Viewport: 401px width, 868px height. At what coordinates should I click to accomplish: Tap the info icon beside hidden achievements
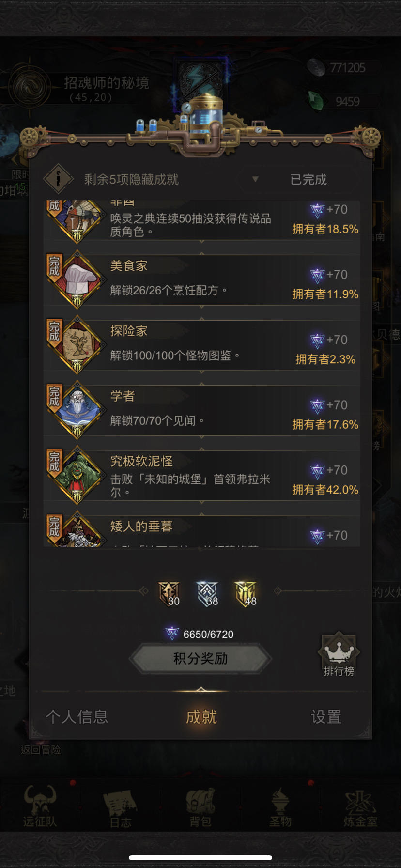[x=58, y=179]
